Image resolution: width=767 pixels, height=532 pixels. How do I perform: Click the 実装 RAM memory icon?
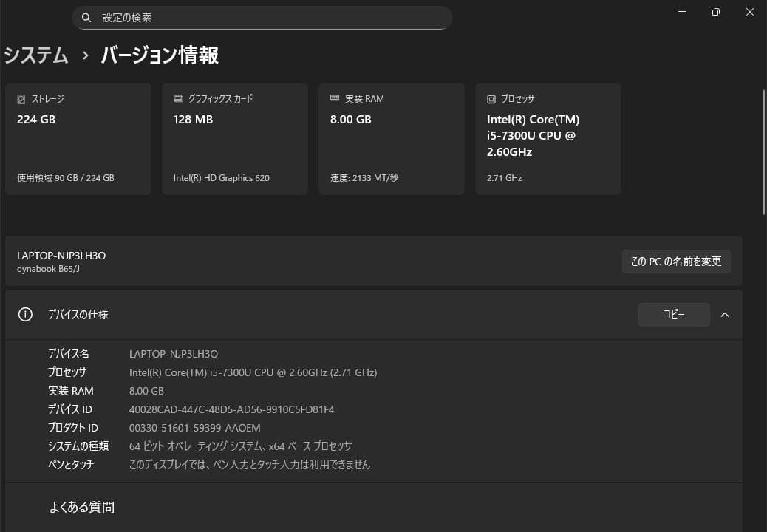click(x=334, y=98)
